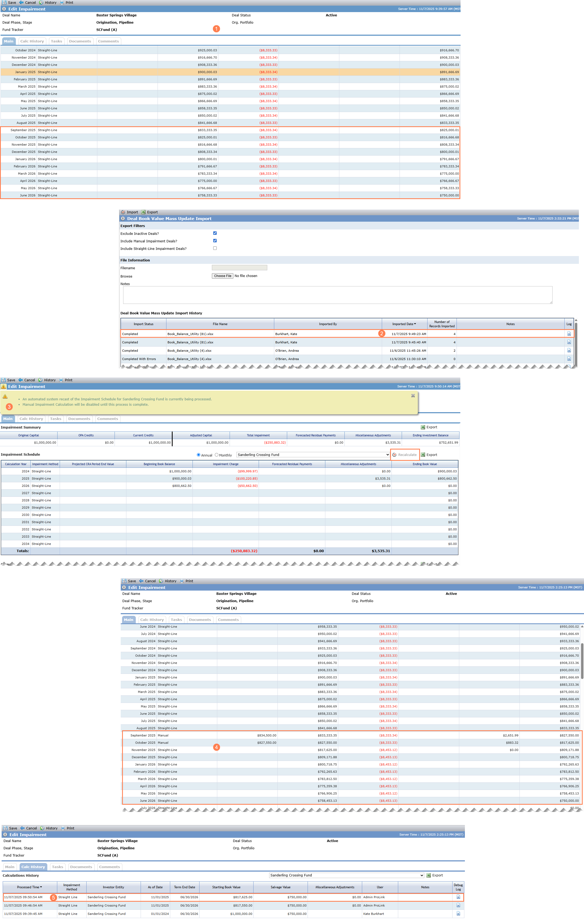The height and width of the screenshot is (924, 584).
Task: Select the active Calc History tab above Calculations History
Action: pyautogui.click(x=33, y=867)
